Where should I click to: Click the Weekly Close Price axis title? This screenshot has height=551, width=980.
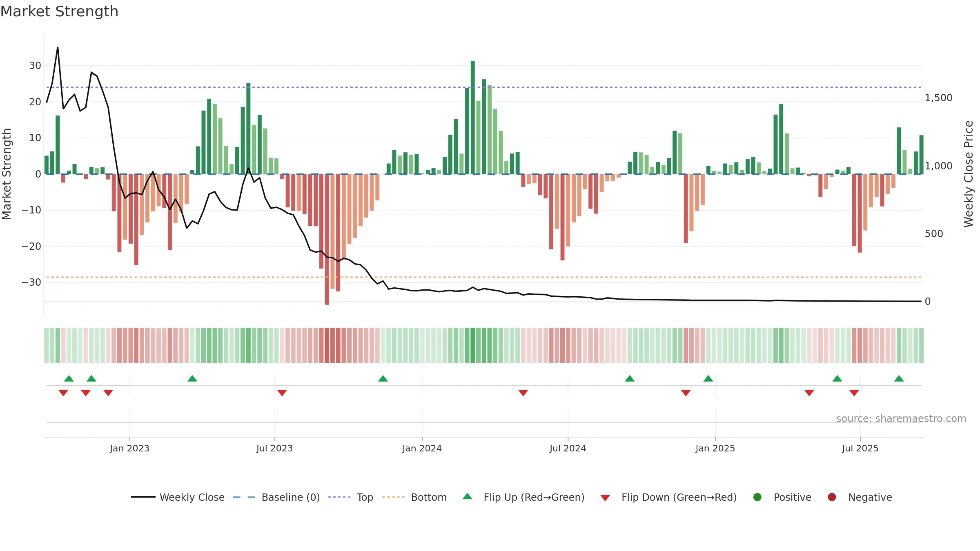coord(969,174)
